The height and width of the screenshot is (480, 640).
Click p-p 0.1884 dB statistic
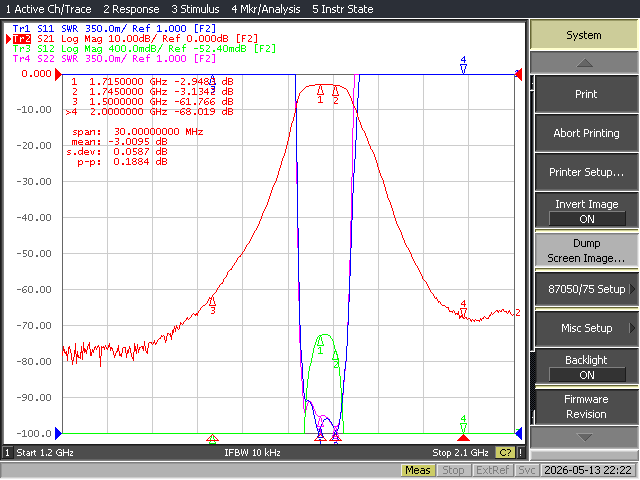pyautogui.click(x=122, y=162)
